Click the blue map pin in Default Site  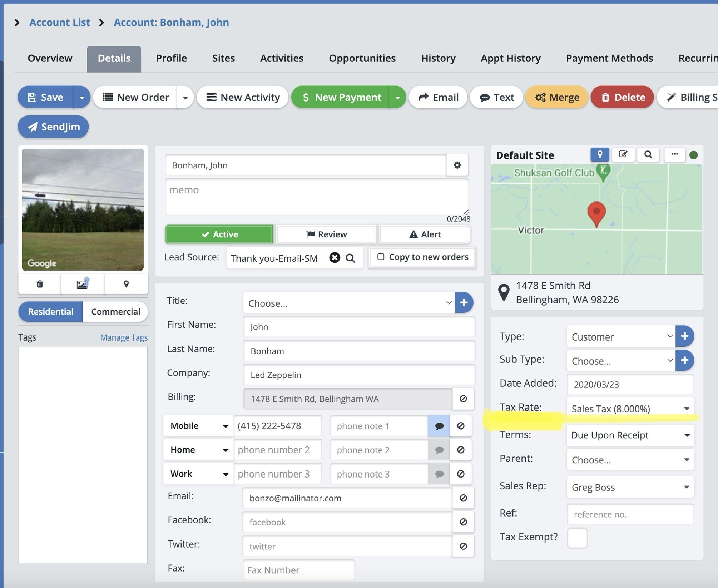[599, 154]
